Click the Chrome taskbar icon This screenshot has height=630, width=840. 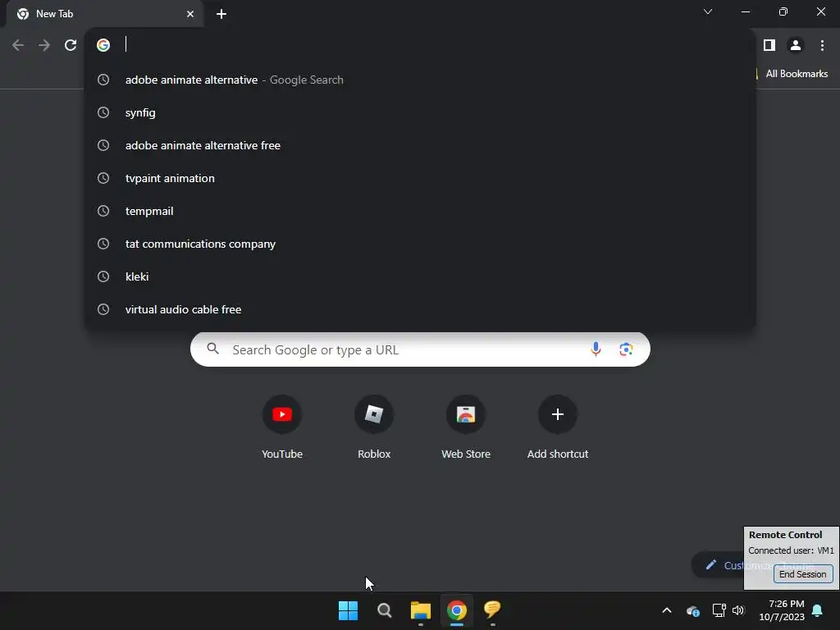(456, 610)
